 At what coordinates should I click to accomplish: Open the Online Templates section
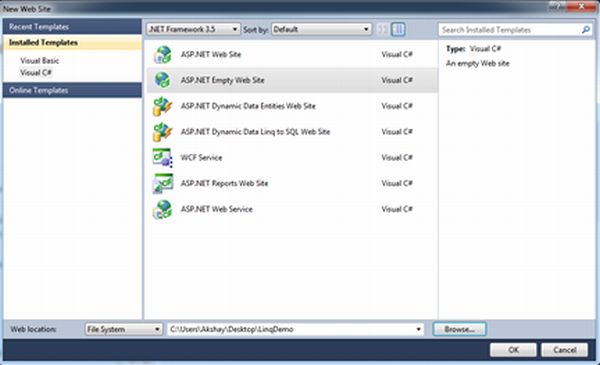tap(72, 90)
